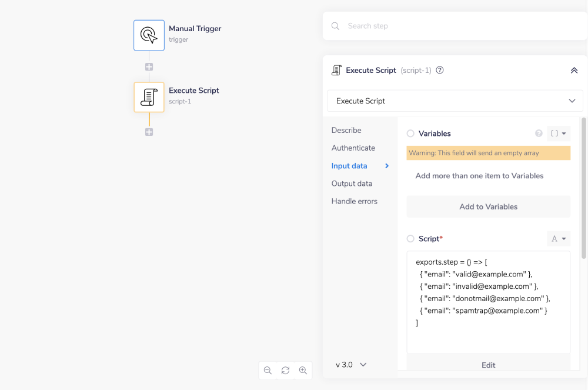Zoom out the workflow canvas
This screenshot has width=588, height=390.
[268, 371]
